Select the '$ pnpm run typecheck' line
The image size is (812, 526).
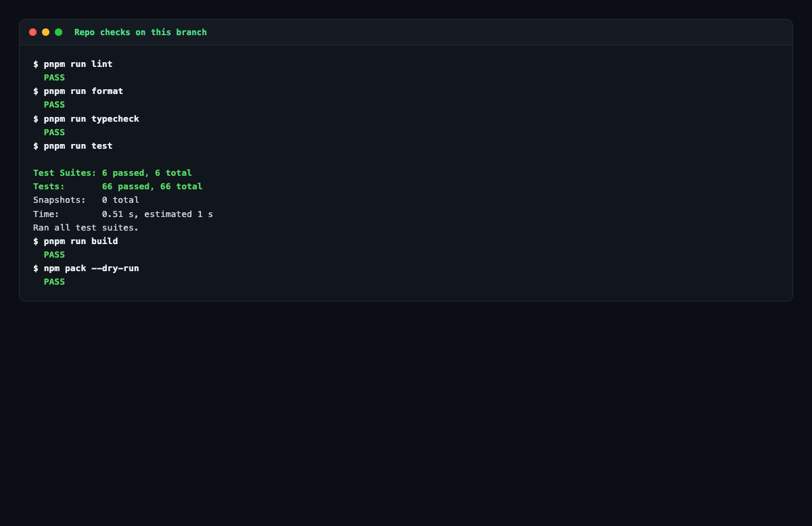tap(86, 118)
